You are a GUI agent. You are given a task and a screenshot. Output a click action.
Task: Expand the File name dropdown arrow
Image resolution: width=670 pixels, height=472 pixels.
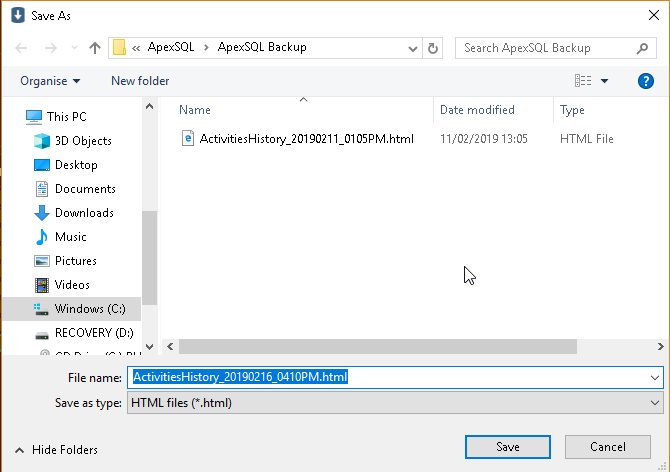tap(655, 378)
